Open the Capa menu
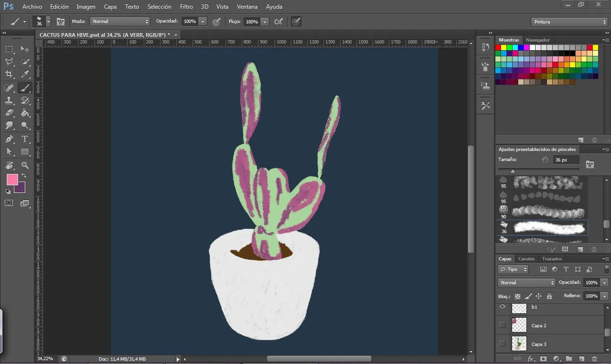This screenshot has width=611, height=364. pos(110,7)
